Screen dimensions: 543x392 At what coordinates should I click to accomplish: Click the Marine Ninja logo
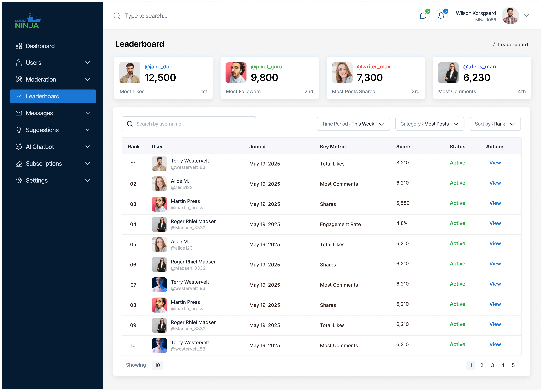tap(28, 21)
